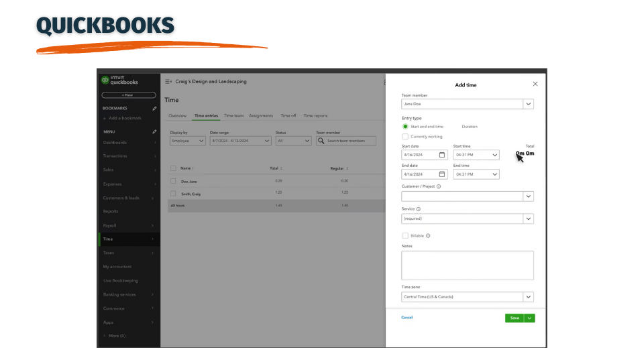The width and height of the screenshot is (644, 362).
Task: Open the Save options arrow
Action: pos(529,318)
